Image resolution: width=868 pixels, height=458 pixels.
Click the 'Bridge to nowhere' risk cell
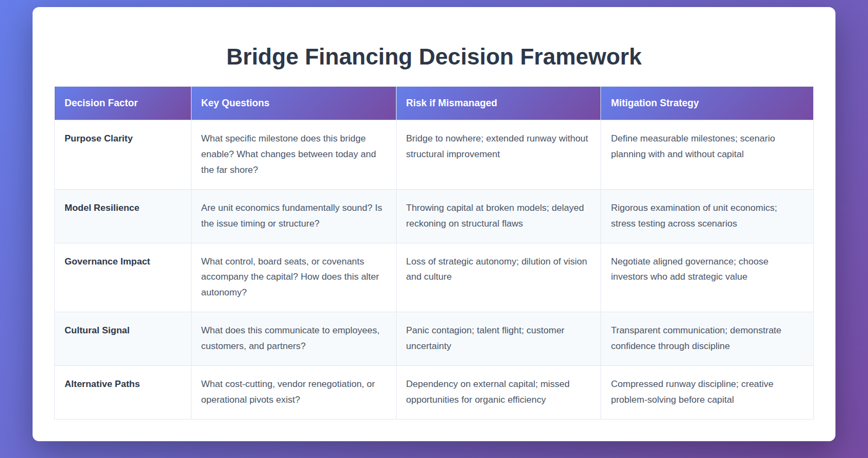[x=497, y=146]
